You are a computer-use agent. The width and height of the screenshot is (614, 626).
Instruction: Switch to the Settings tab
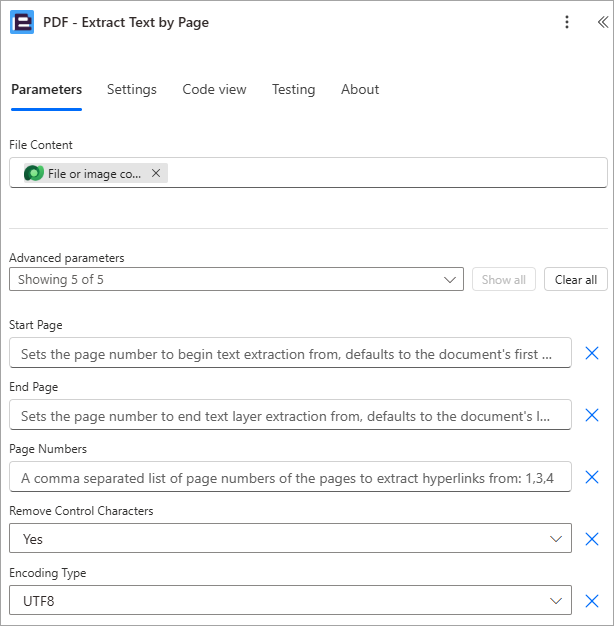[132, 89]
